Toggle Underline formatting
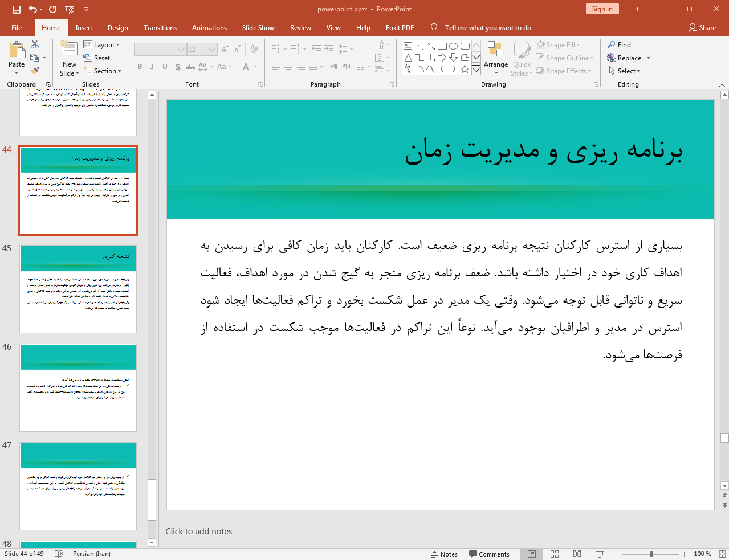 tap(165, 67)
